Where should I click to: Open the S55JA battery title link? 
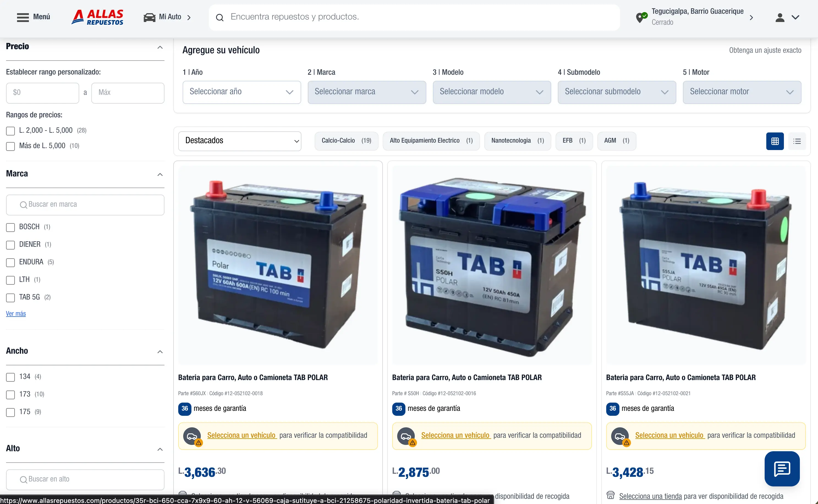point(681,378)
